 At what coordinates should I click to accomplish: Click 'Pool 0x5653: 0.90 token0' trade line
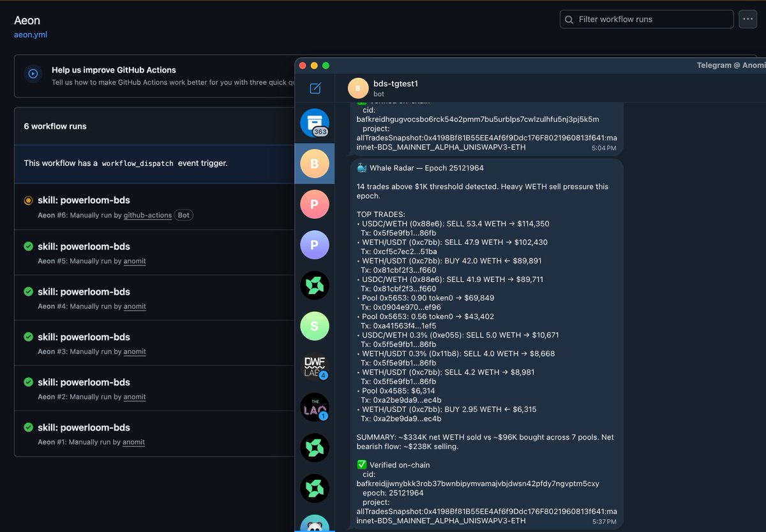[x=425, y=298]
